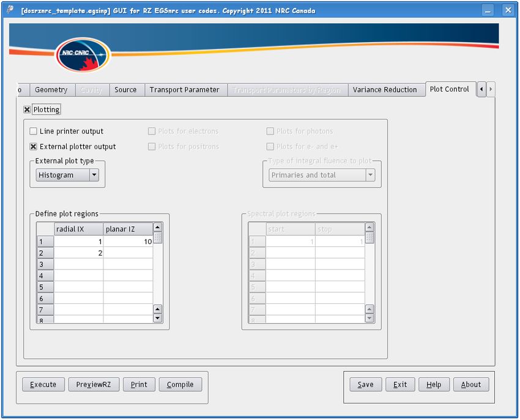Image resolution: width=520 pixels, height=420 pixels.
Task: Uncheck the Plotting checkbox
Action: 27,109
